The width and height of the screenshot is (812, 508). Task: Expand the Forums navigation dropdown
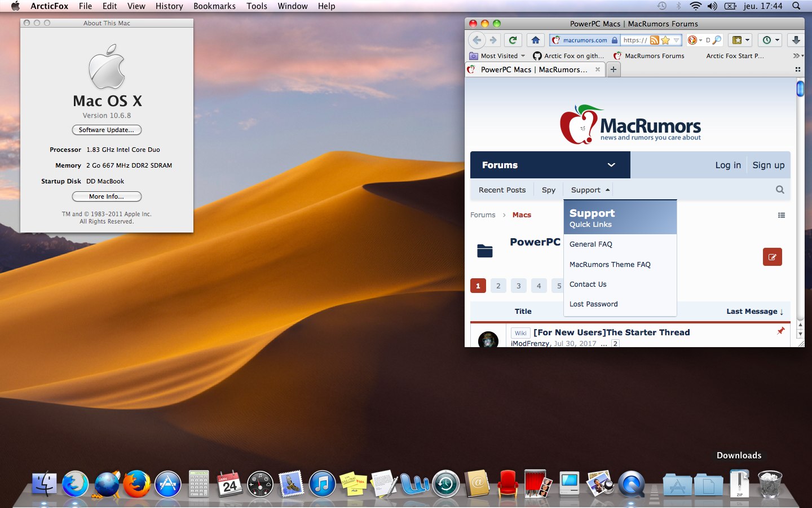pos(611,165)
